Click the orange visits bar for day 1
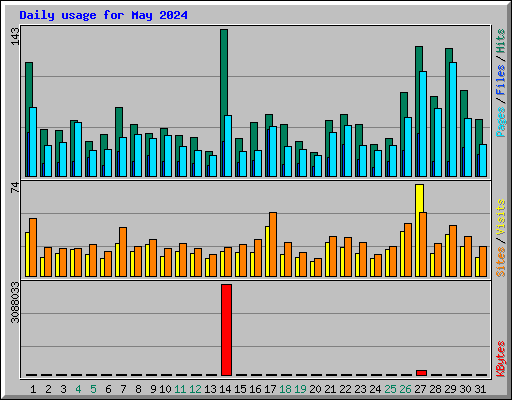This screenshot has height=400, width=512. coord(33,247)
